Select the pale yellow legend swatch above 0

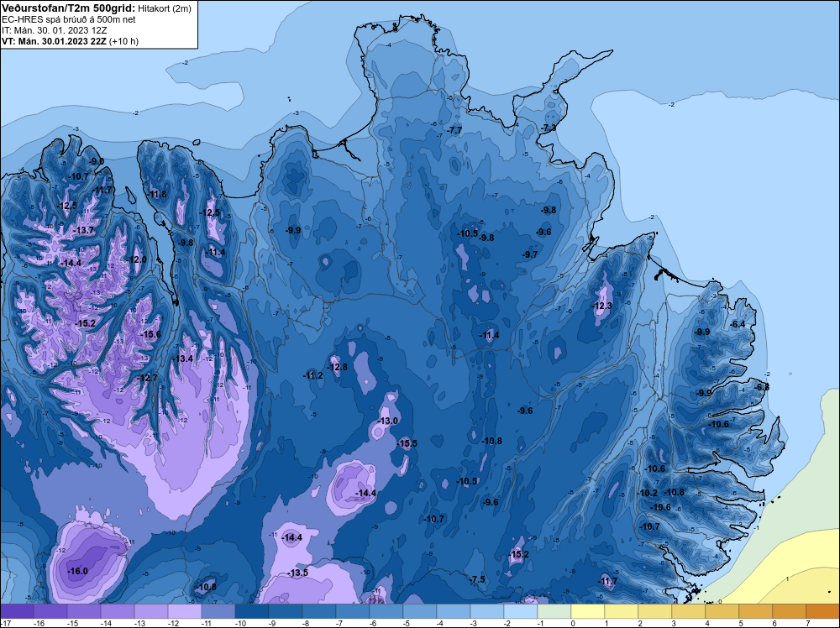pos(588,611)
